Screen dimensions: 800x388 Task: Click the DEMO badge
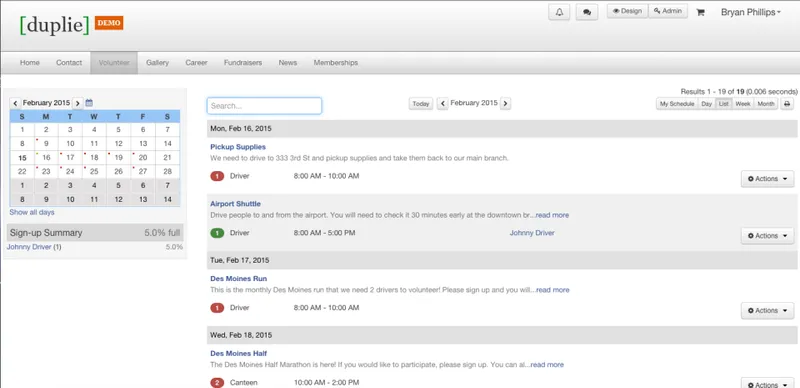(x=109, y=23)
